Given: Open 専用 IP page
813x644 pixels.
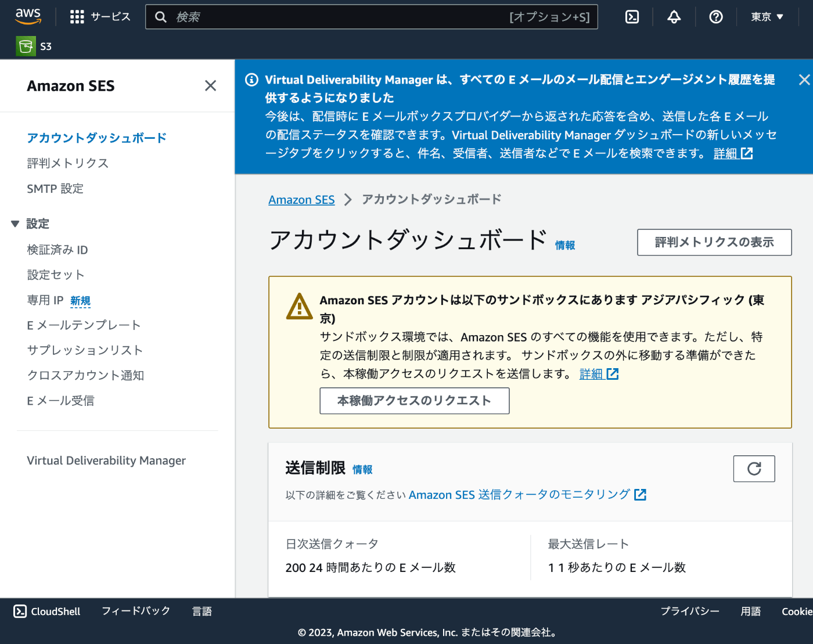Looking at the screenshot, I should click(45, 300).
